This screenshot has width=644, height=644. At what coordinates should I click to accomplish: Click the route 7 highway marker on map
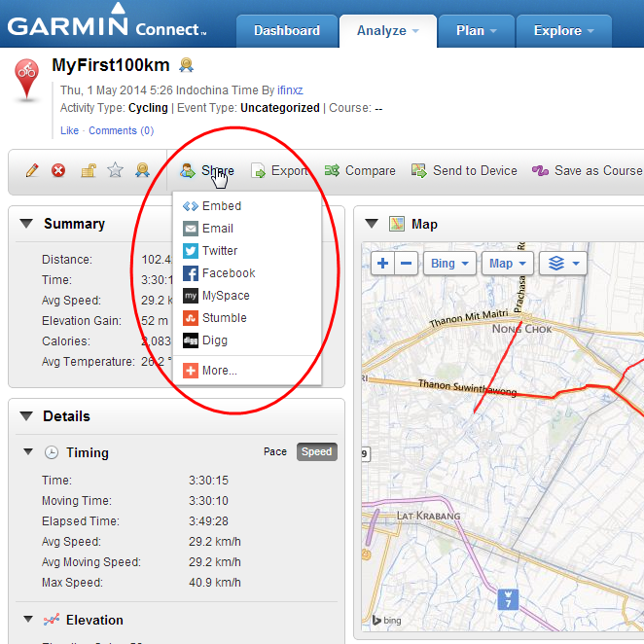[508, 600]
